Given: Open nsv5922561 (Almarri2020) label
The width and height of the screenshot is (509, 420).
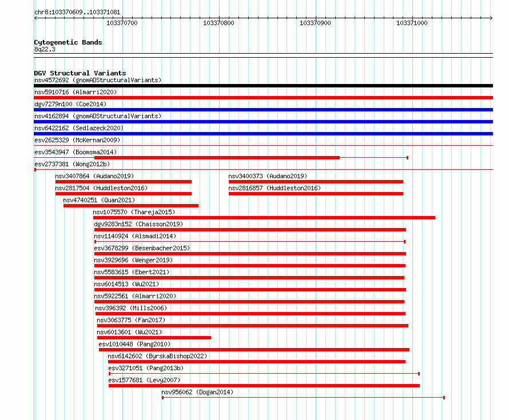Looking at the screenshot, I should [135, 296].
